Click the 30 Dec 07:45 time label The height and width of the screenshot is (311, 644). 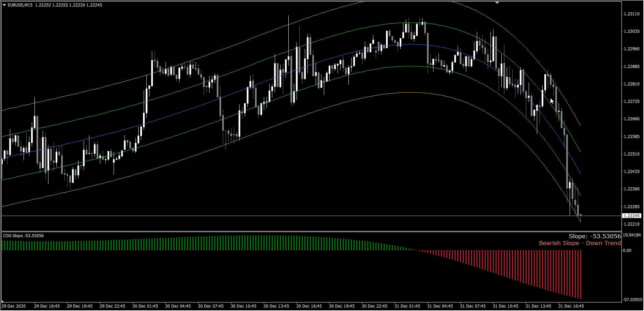tap(211, 306)
